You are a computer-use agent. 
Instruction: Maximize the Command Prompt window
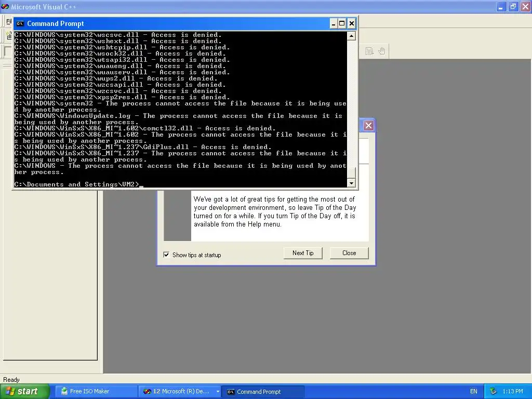point(342,23)
